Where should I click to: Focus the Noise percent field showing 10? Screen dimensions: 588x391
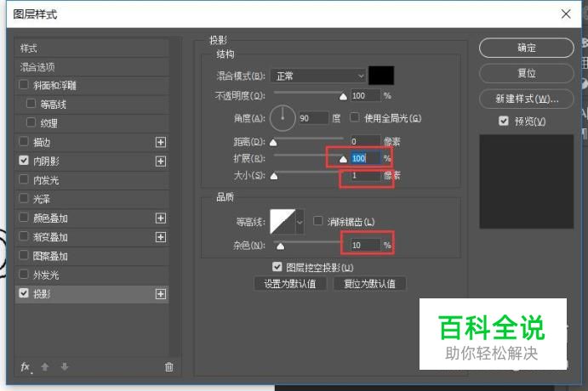click(x=365, y=245)
